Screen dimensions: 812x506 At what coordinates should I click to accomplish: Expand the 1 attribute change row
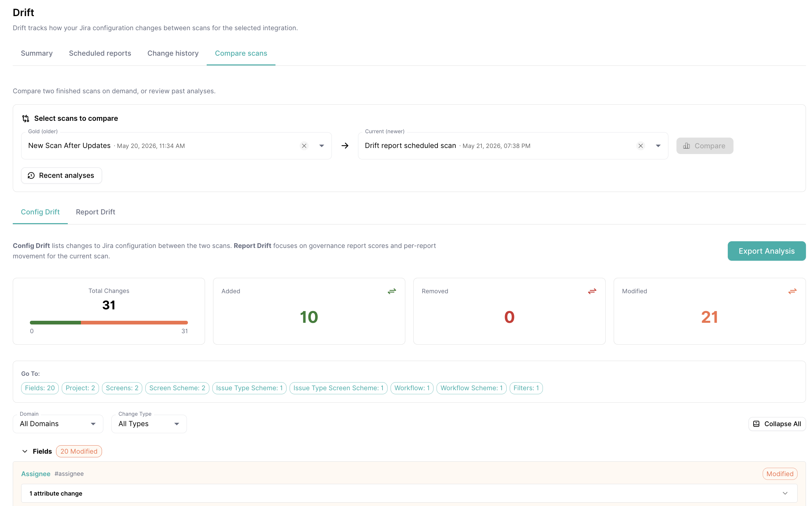(x=409, y=493)
